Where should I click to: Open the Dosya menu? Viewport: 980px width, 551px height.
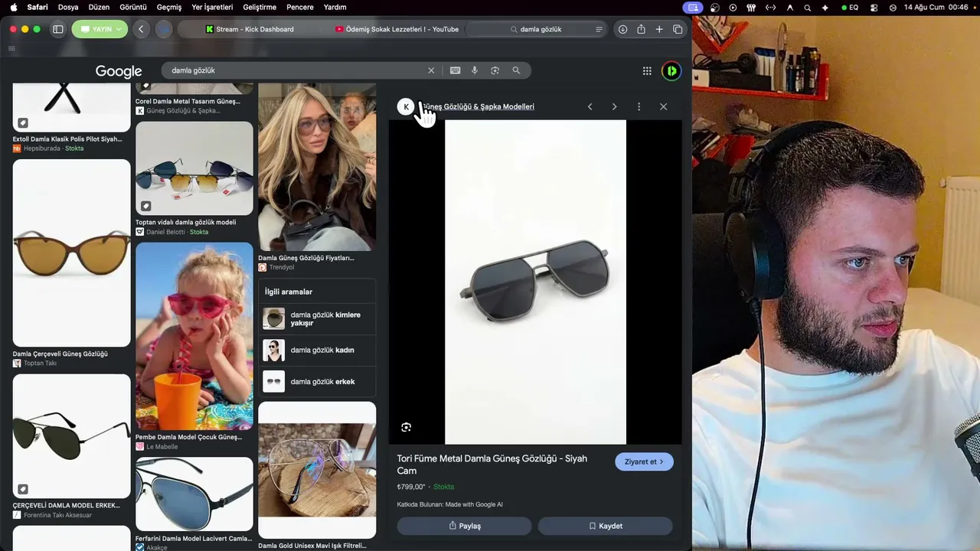pyautogui.click(x=68, y=7)
